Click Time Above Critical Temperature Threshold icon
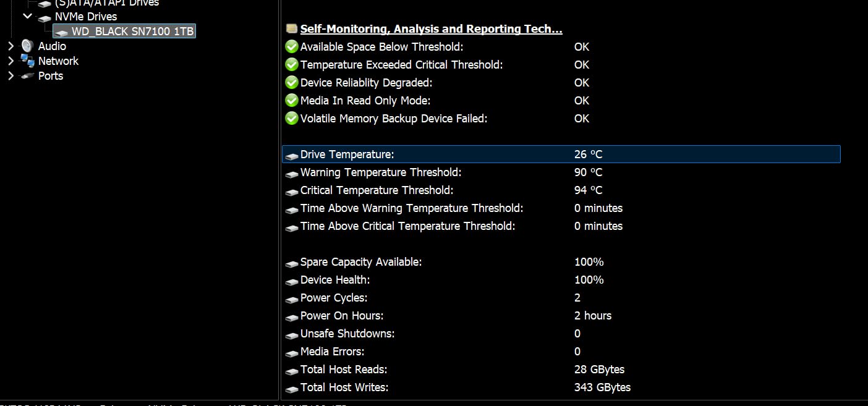This screenshot has width=868, height=406. tap(292, 227)
